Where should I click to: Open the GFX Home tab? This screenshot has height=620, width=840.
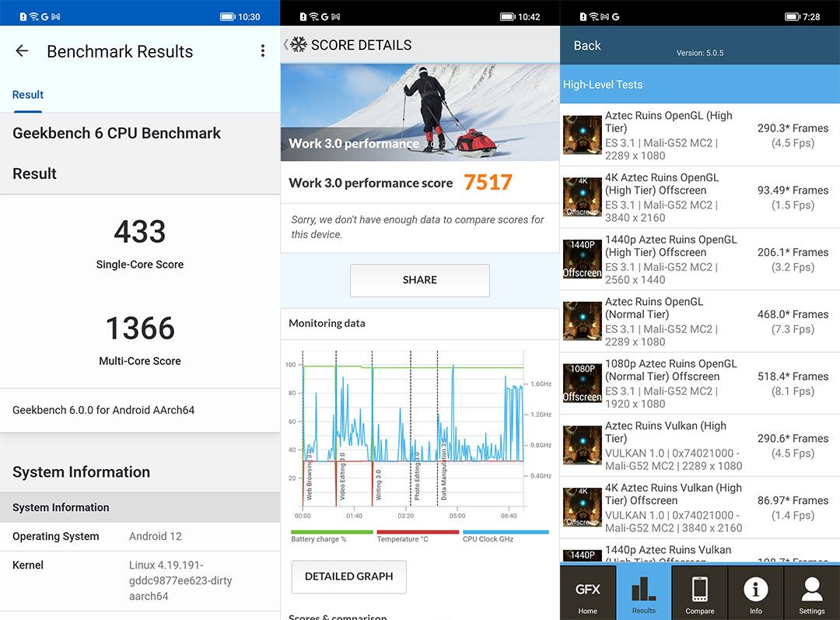pyautogui.click(x=588, y=594)
